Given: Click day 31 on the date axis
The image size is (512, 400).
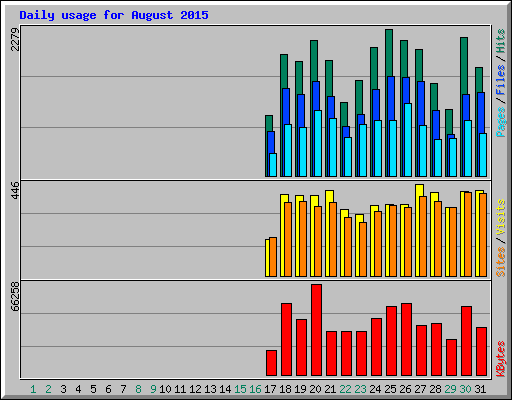Looking at the screenshot, I should [480, 389].
